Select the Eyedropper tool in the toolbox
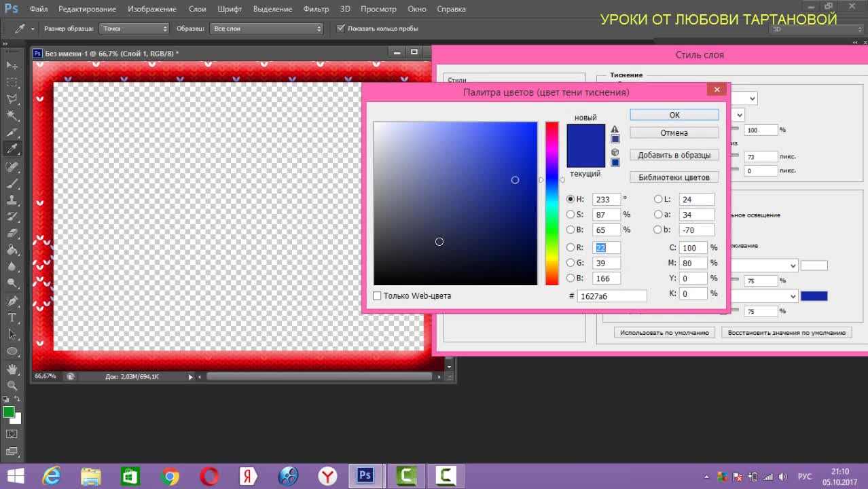This screenshot has height=489, width=868. point(12,149)
